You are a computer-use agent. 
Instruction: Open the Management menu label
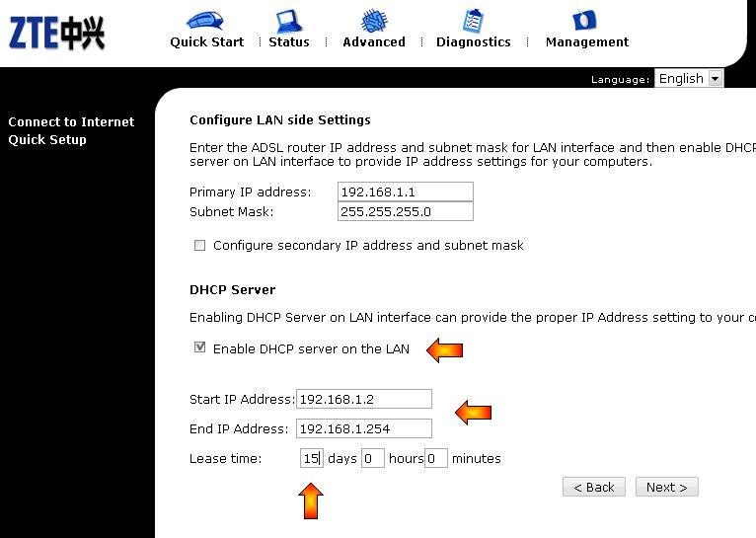click(587, 41)
